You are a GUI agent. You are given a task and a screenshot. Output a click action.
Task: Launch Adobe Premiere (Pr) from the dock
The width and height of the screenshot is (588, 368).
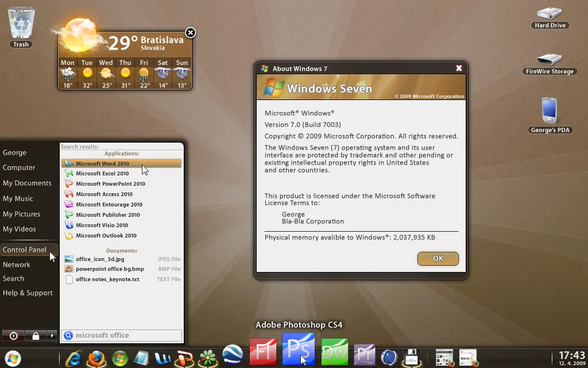[x=365, y=355]
